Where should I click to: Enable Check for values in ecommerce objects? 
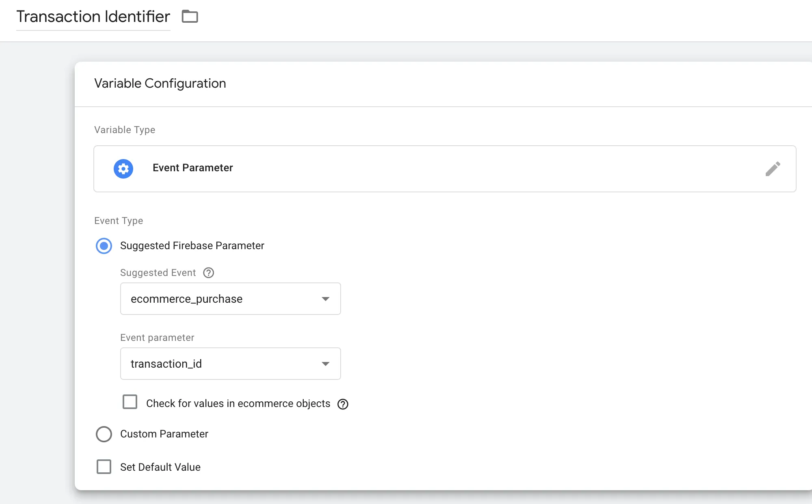(130, 402)
